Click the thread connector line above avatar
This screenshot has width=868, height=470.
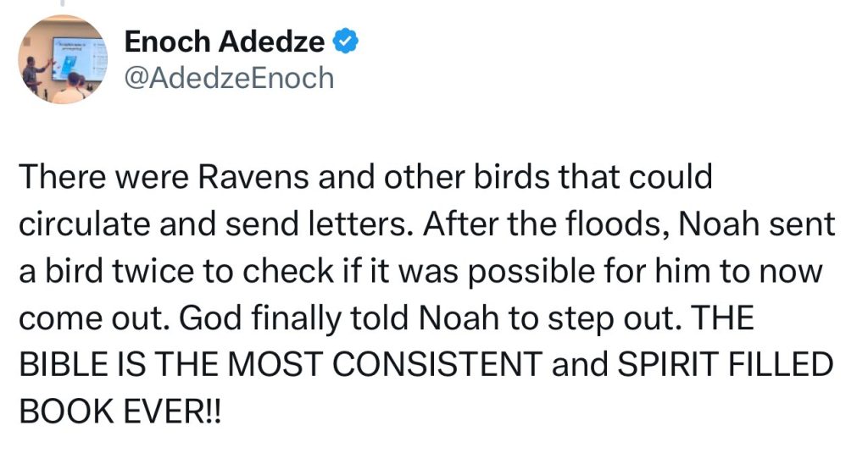click(63, 3)
